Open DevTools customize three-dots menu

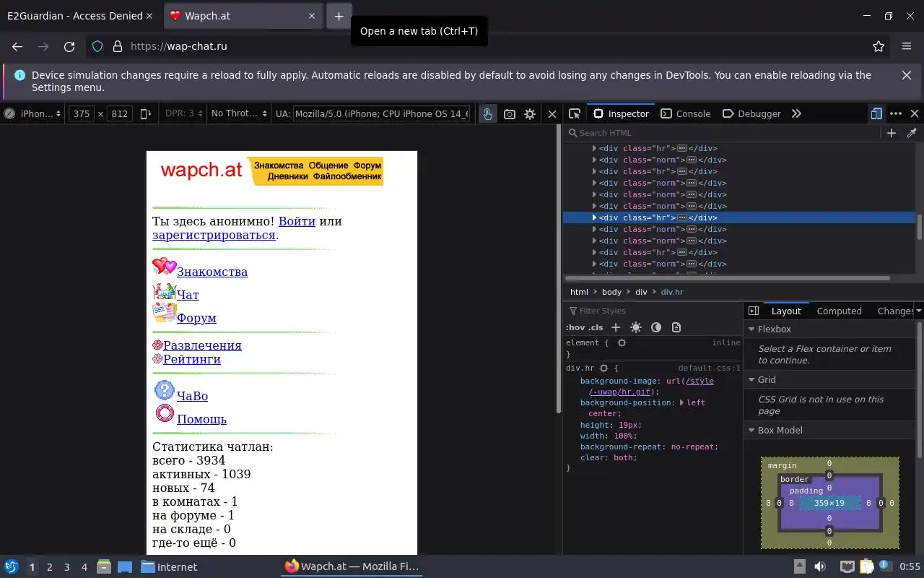pos(896,113)
